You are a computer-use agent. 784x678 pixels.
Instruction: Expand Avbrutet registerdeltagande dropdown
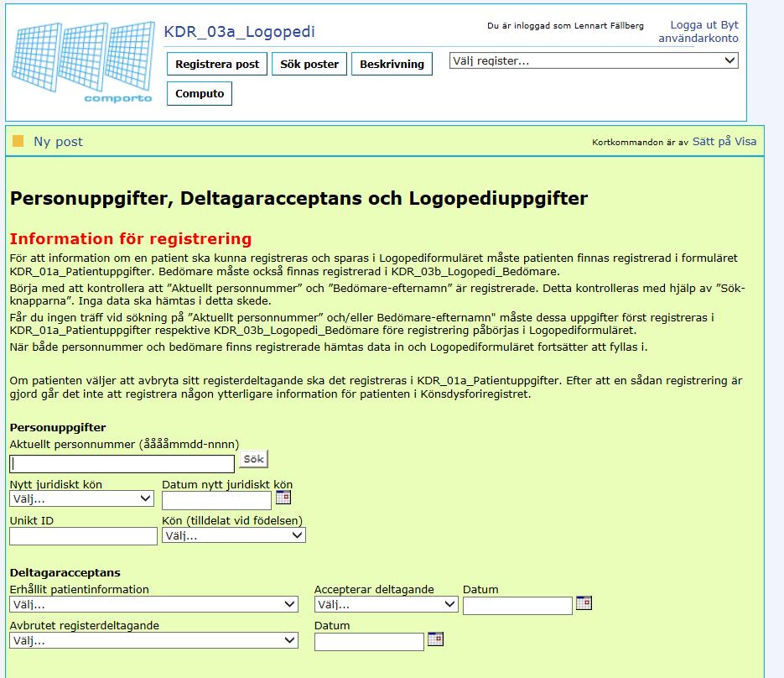(x=153, y=640)
